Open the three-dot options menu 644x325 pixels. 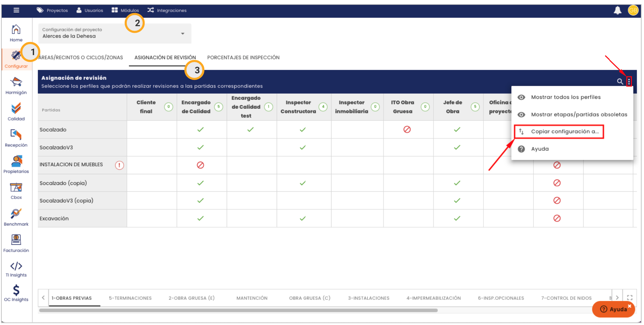click(x=629, y=82)
